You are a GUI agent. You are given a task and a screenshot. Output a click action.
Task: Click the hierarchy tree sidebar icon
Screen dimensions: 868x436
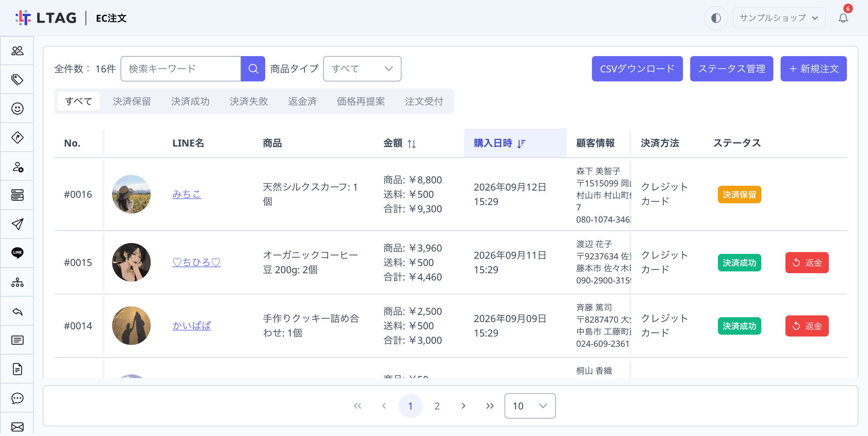17,282
